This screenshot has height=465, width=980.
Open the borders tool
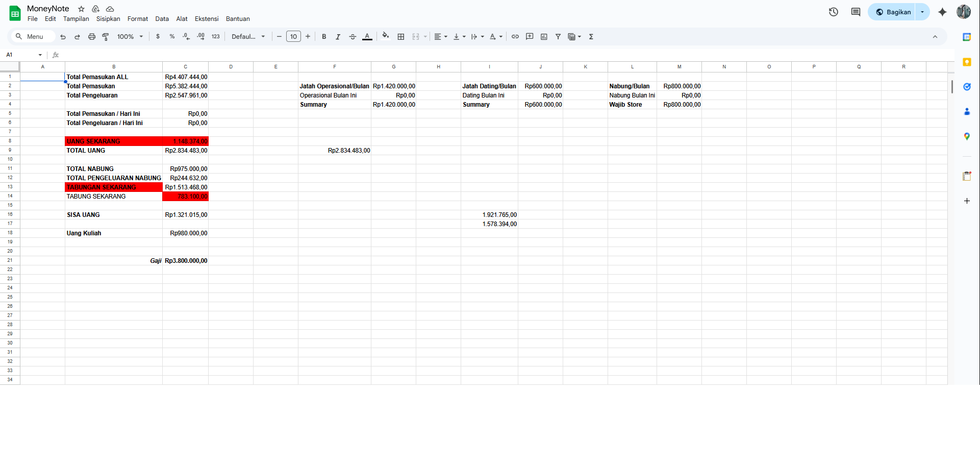click(401, 37)
